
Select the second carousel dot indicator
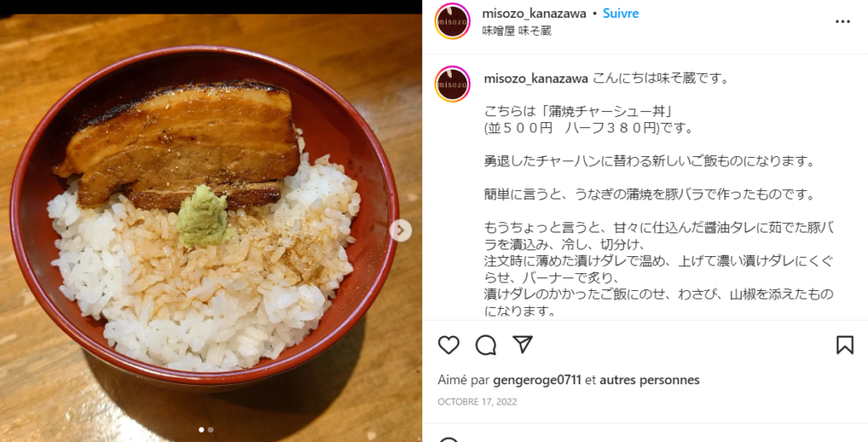[210, 429]
